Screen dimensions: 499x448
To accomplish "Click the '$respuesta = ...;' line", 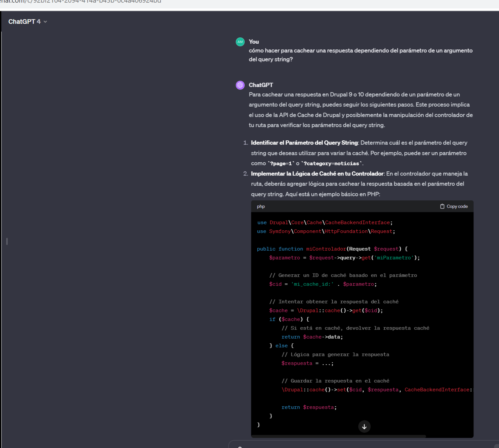I will click(x=307, y=363).
